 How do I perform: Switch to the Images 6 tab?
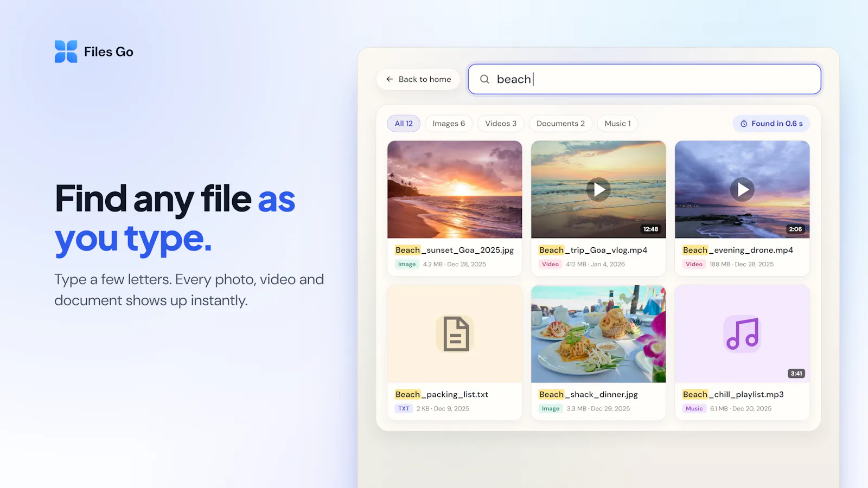(449, 124)
